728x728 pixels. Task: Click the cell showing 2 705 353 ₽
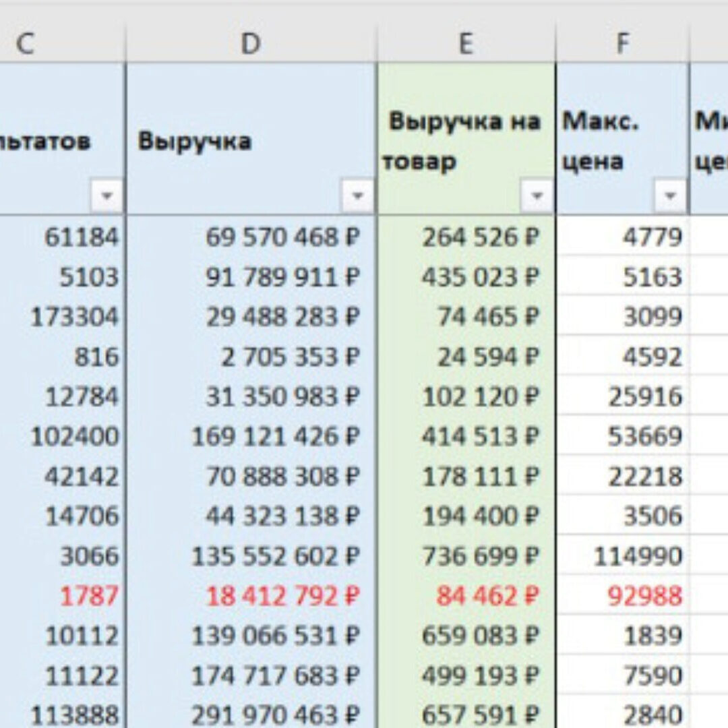pyautogui.click(x=291, y=357)
